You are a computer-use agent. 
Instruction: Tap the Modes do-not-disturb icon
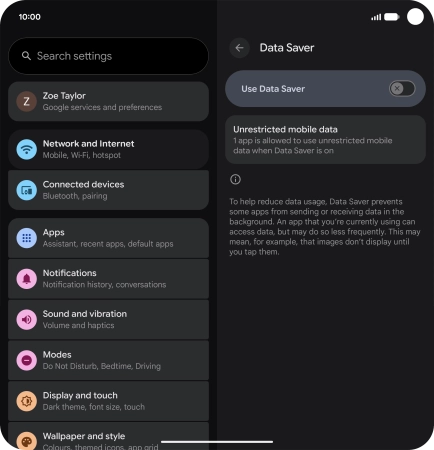(26, 360)
